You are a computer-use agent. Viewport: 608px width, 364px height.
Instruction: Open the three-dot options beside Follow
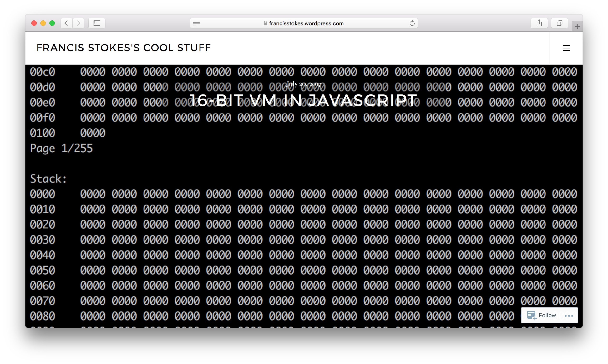[569, 316]
